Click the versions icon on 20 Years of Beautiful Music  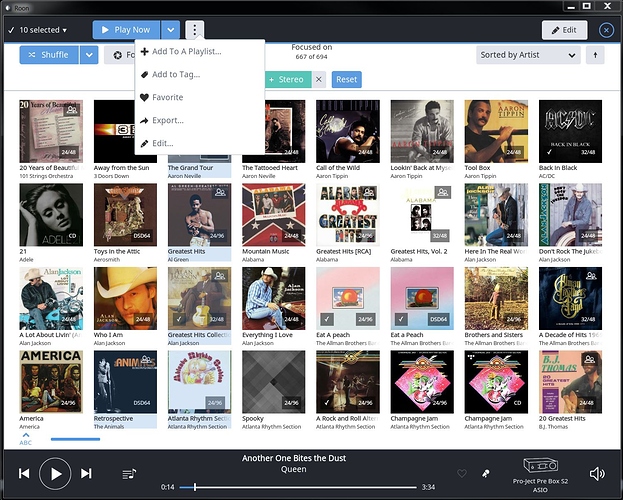click(x=72, y=109)
